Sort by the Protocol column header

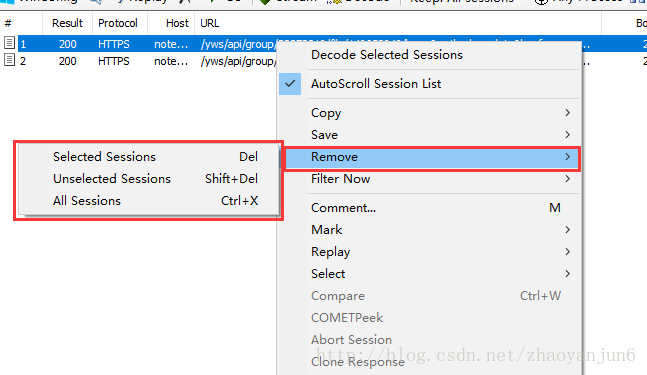click(120, 23)
